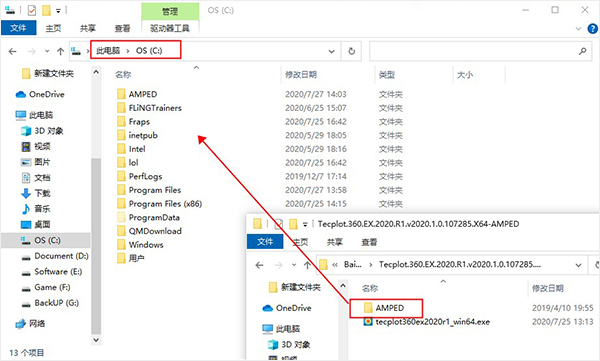The image size is (600, 361).
Task: Expand address dropdown in Tecplot folder window
Action: 578,265
